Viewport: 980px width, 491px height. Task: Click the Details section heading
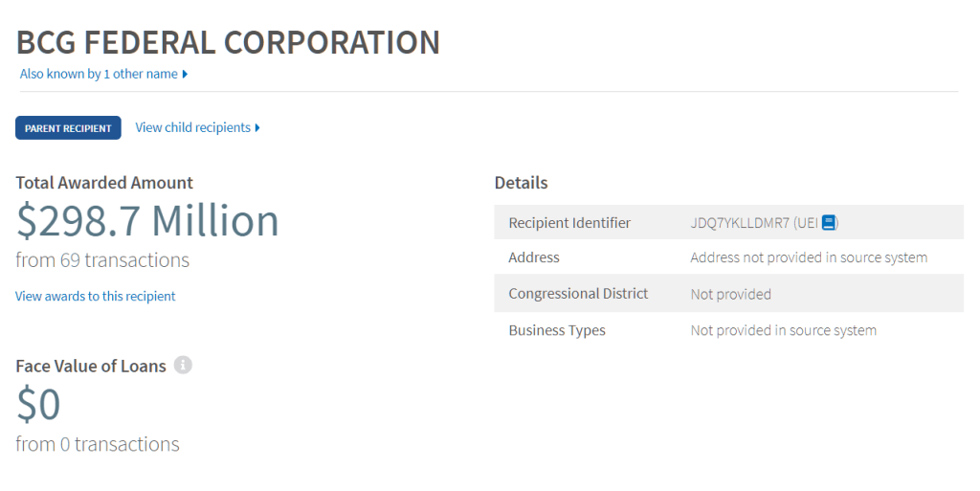pos(521,183)
